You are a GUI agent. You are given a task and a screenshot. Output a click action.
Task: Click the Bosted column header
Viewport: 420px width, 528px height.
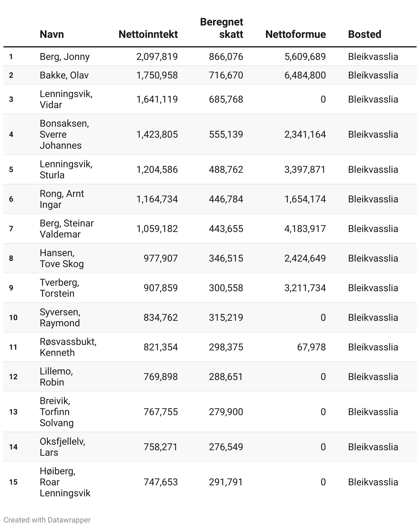click(365, 34)
